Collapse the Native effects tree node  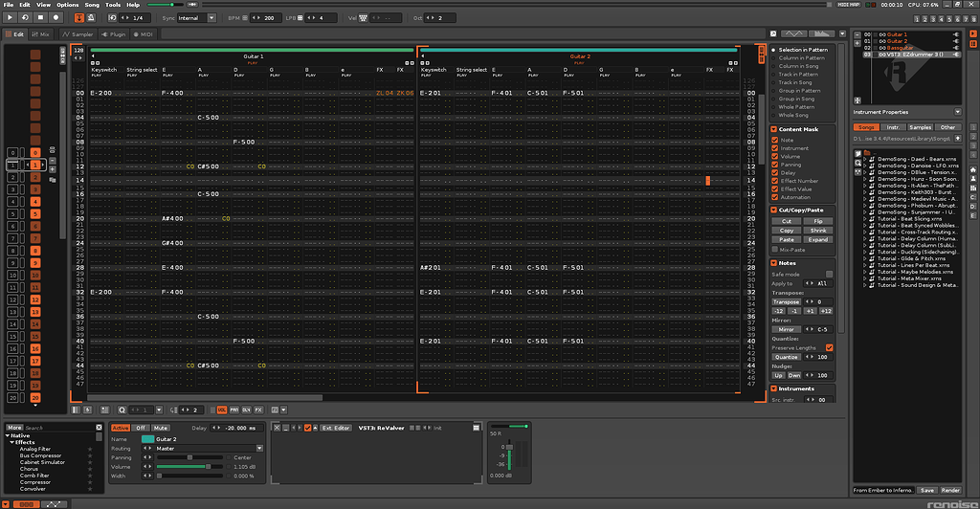coord(8,435)
